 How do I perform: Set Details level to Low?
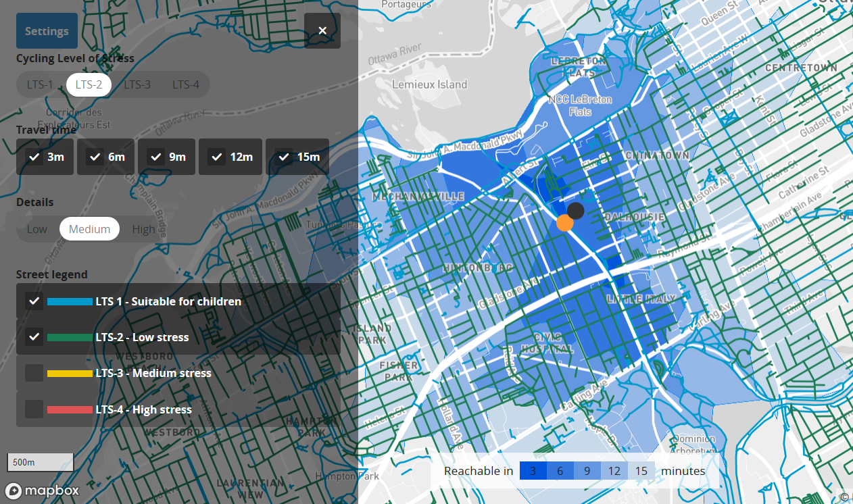(x=36, y=228)
